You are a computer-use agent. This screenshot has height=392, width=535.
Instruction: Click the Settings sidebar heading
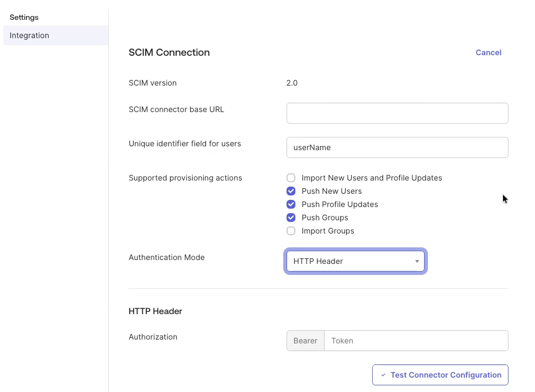24,17
